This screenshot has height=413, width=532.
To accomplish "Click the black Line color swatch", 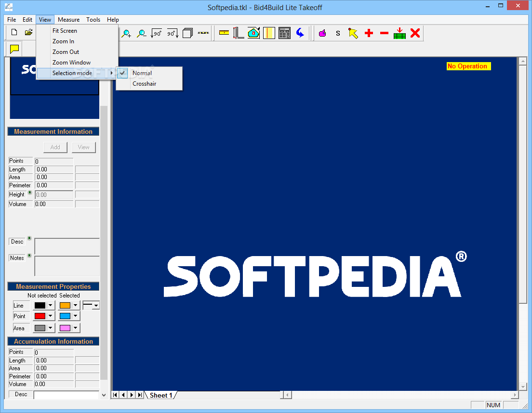I will pos(40,305).
